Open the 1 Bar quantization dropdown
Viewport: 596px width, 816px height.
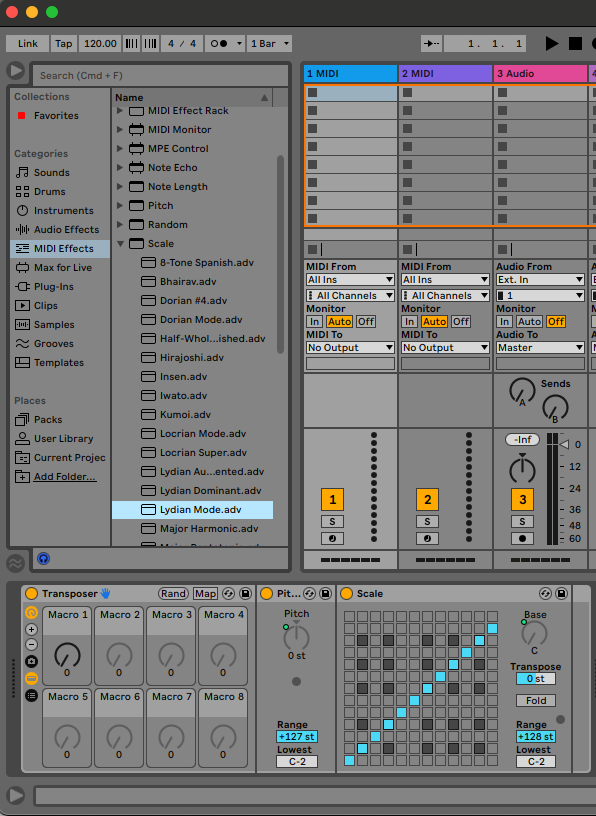coord(270,44)
